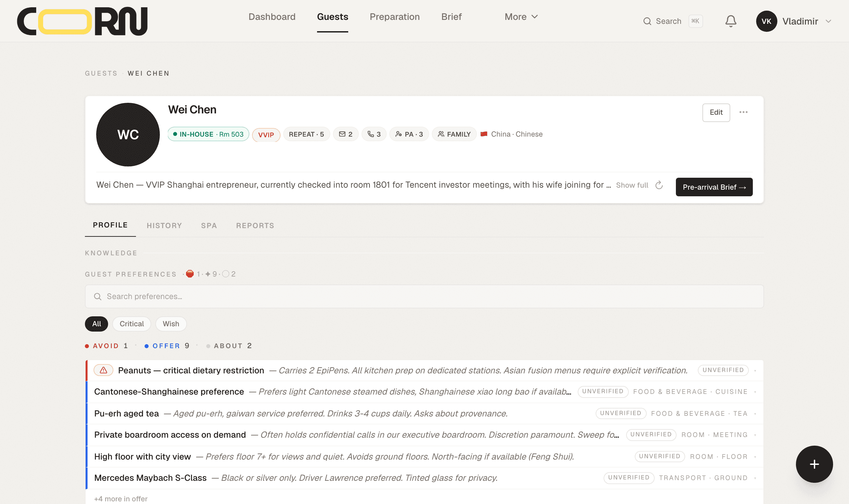Click TRANSPORT · GROUND category label
849x504 pixels.
(x=703, y=478)
